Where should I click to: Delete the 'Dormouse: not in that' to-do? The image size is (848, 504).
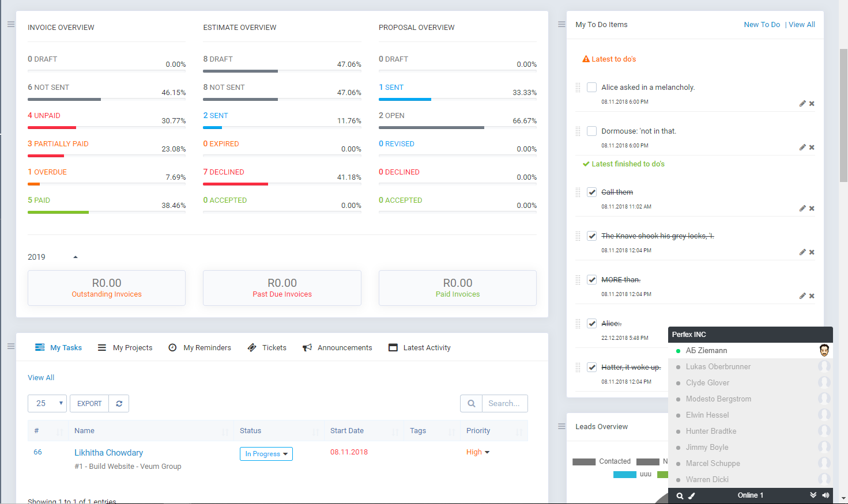pos(812,147)
